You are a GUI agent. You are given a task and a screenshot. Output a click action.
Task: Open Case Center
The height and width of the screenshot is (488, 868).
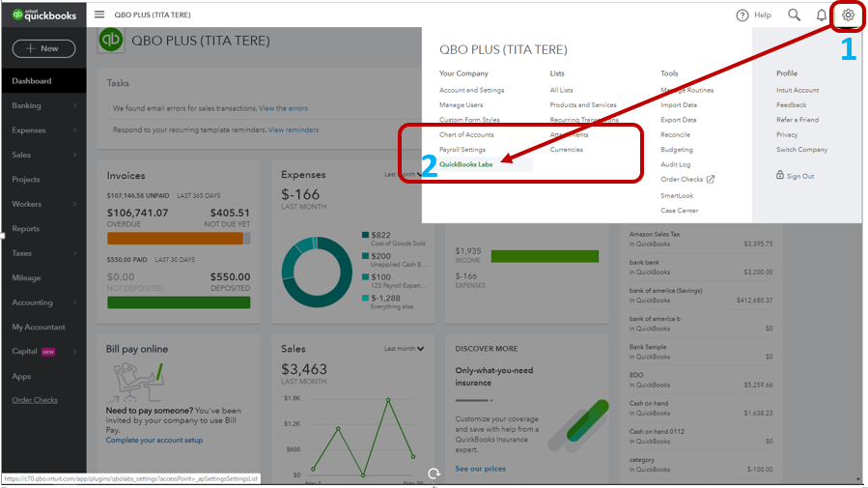tap(679, 211)
